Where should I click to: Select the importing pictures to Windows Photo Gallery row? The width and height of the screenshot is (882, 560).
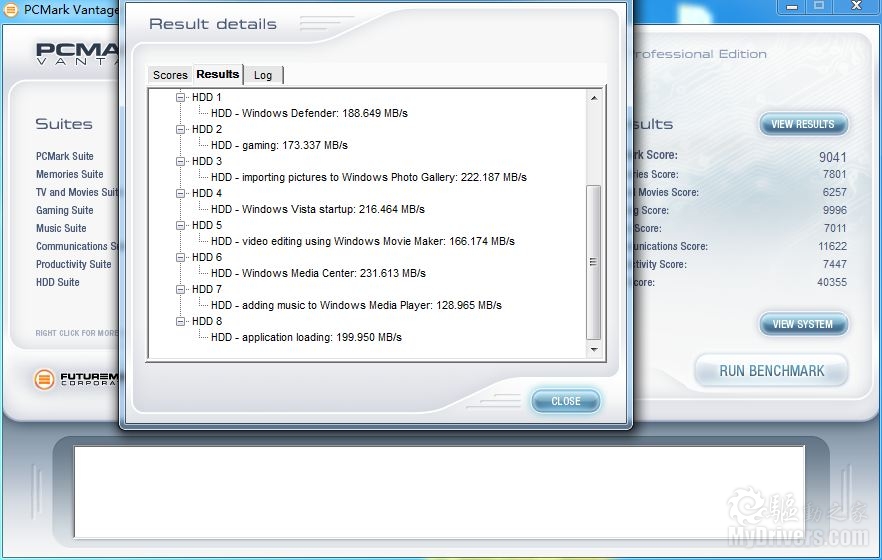369,178
